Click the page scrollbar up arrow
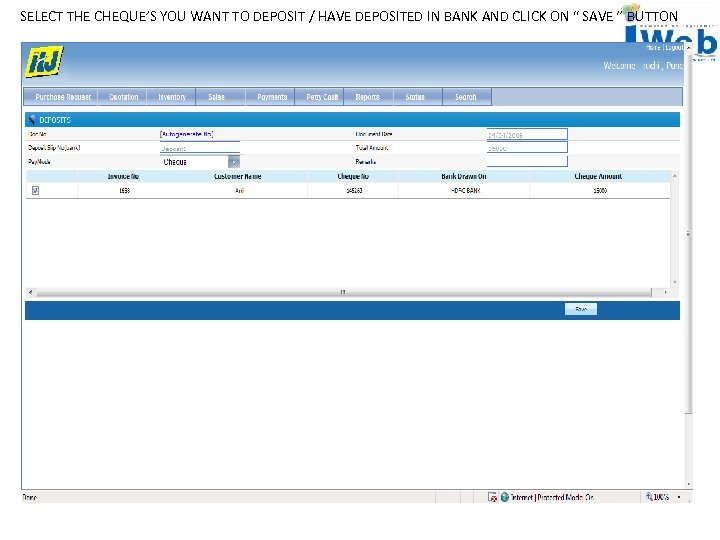 [x=688, y=48]
